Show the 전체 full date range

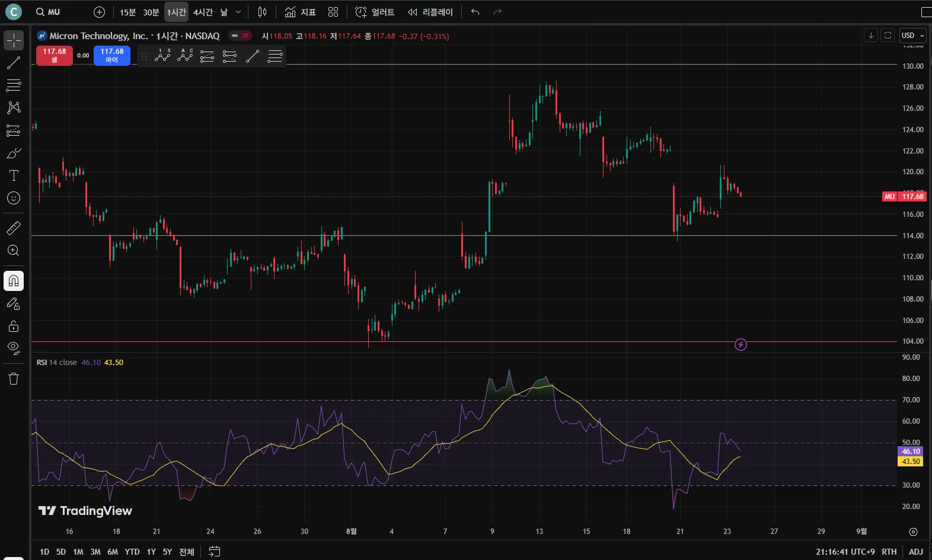[x=187, y=552]
